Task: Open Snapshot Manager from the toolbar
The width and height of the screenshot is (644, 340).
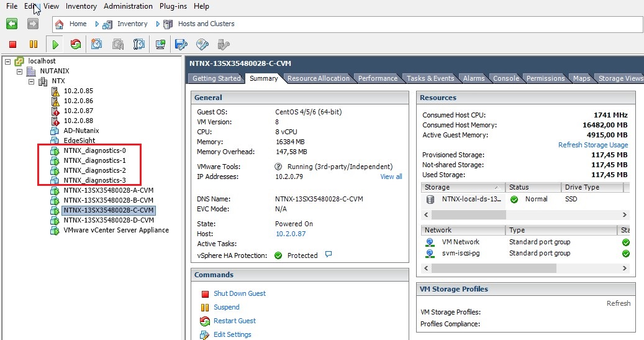Action: point(139,44)
